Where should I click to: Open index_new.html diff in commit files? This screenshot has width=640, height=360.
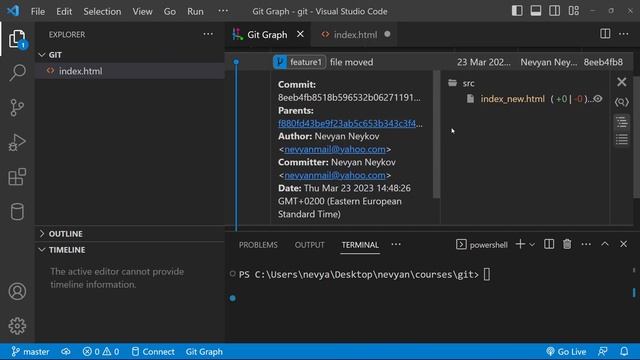512,99
